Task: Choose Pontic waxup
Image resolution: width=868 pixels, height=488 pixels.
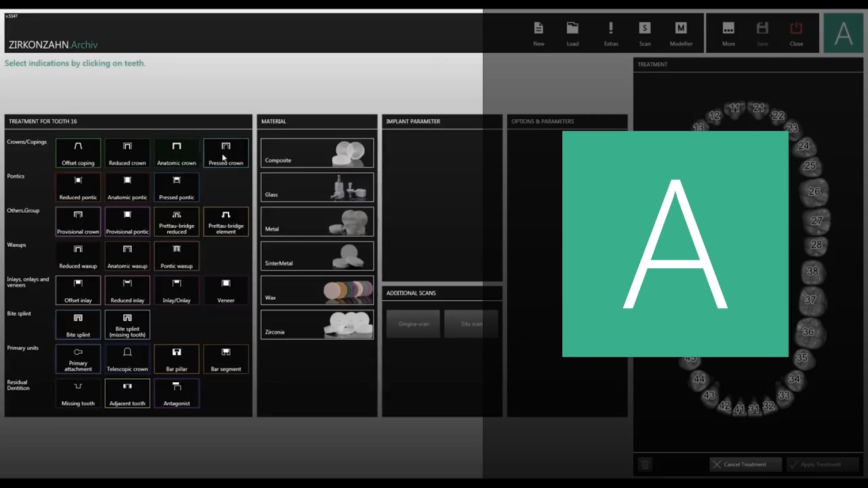Action: (176, 256)
